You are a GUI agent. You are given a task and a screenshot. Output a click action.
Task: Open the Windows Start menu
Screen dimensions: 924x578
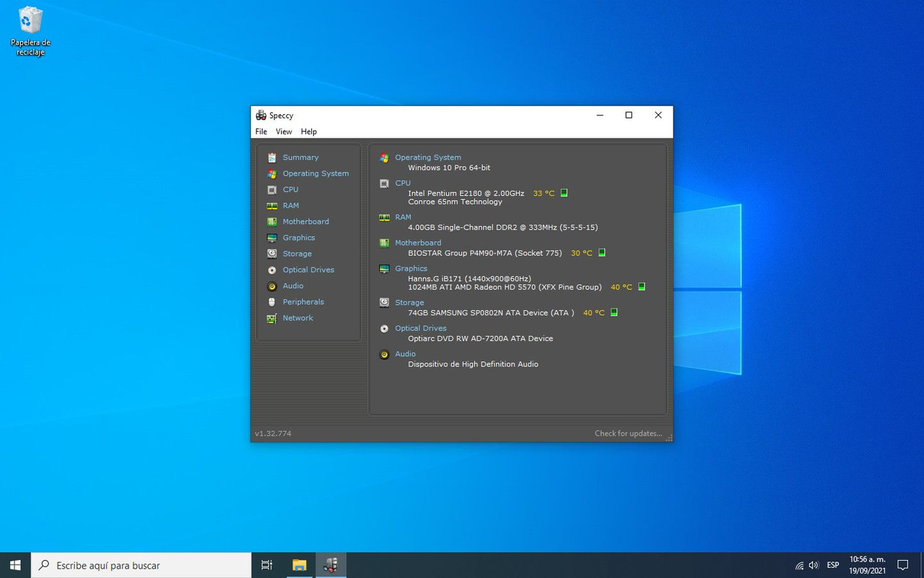15,565
